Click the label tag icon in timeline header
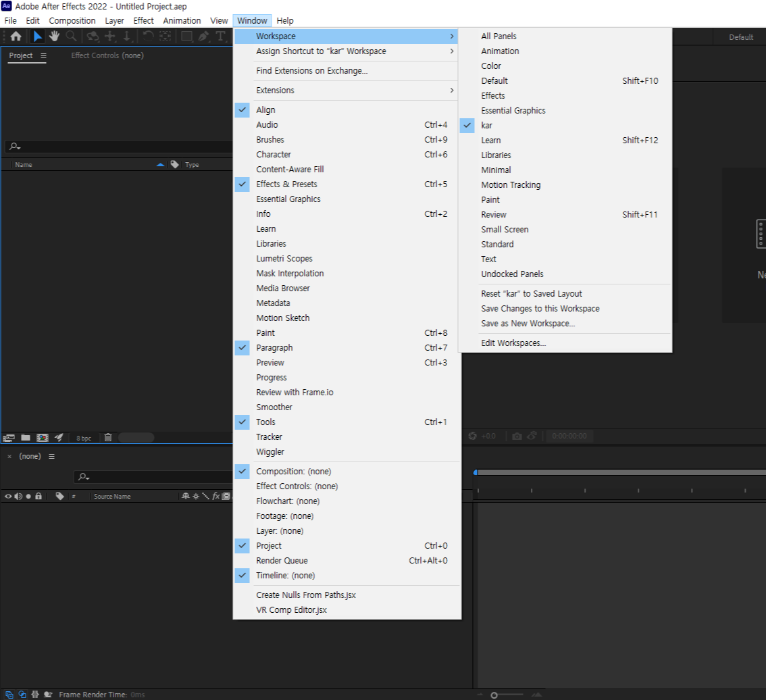The width and height of the screenshot is (766, 700). [x=59, y=496]
